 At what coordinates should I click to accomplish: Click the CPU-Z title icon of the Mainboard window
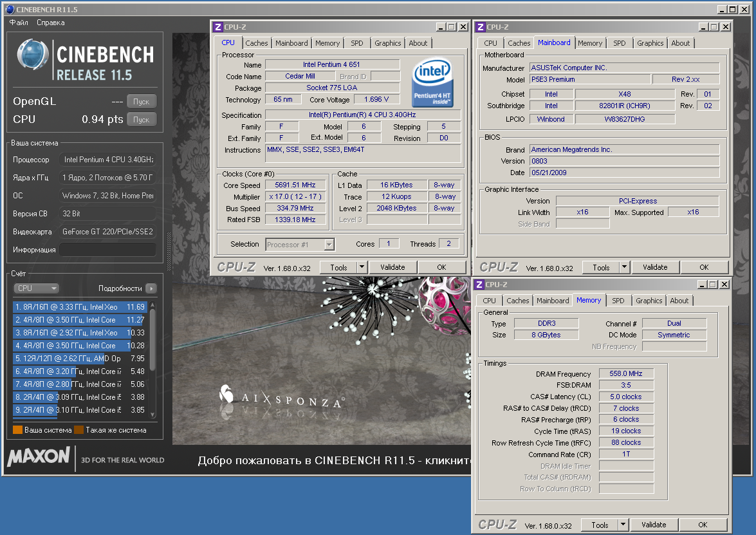click(x=480, y=27)
